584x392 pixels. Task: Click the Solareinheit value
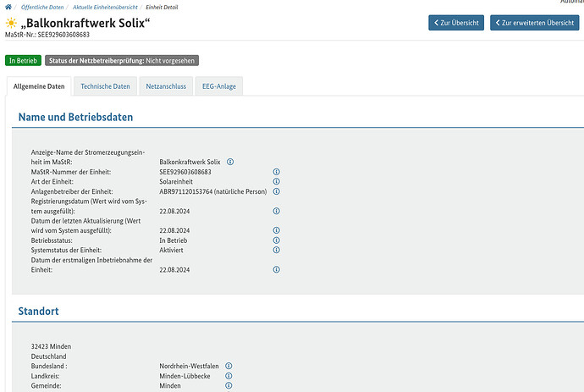click(176, 181)
